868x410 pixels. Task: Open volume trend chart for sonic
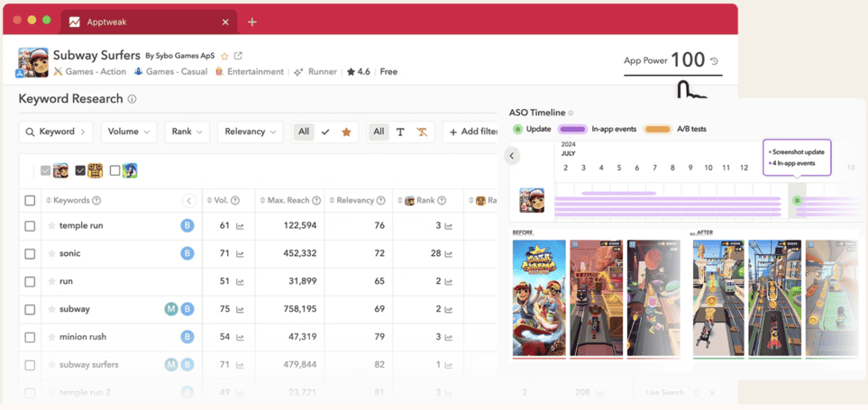point(240,253)
